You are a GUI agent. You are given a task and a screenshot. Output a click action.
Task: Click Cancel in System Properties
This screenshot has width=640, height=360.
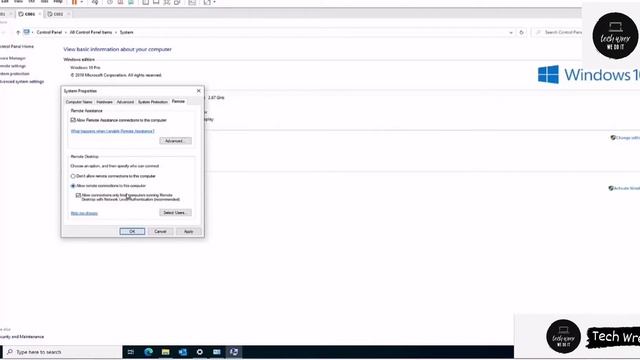(160, 231)
